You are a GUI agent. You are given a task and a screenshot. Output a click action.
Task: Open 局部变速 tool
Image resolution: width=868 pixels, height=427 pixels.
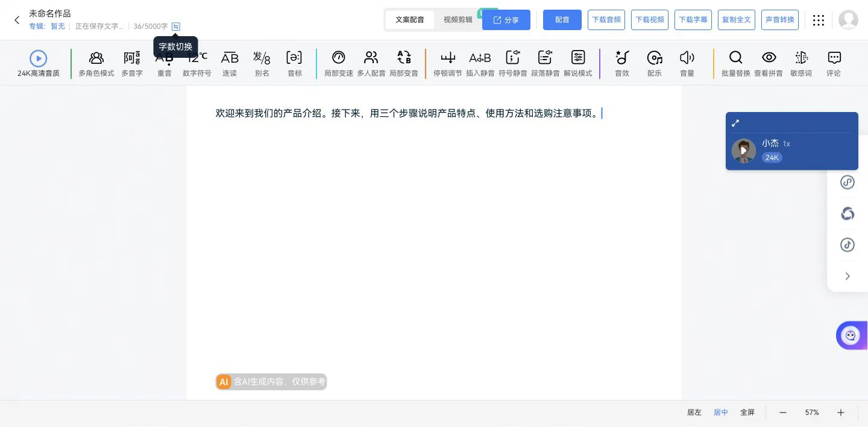click(339, 64)
